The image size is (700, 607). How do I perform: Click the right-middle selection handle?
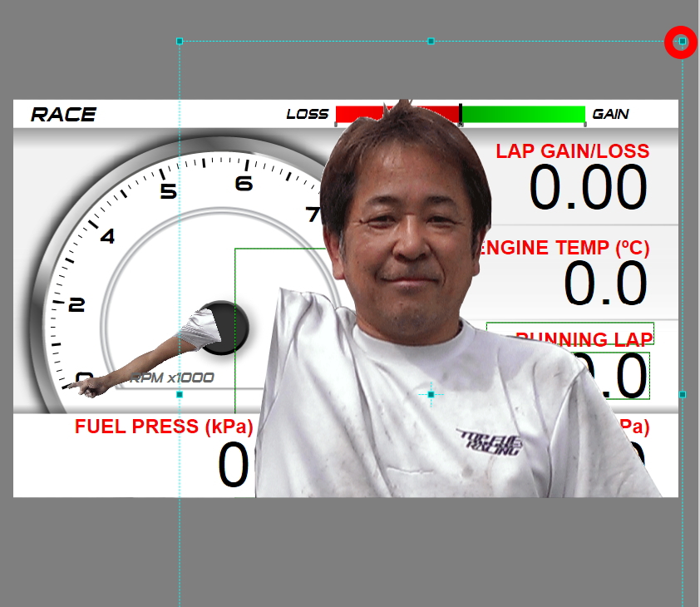[683, 394]
